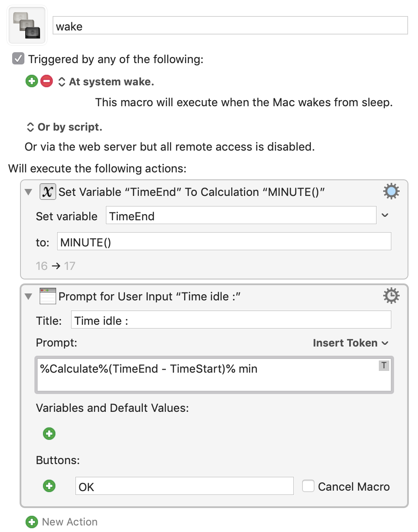Add a new trigger with green plus
Image resolution: width=418 pixels, height=532 pixels.
32,81
